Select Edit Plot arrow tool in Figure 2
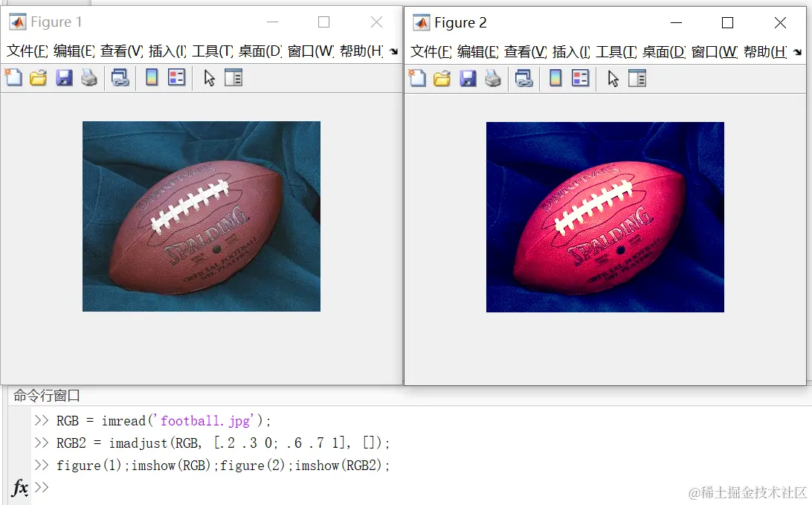The height and width of the screenshot is (505, 812). 613,79
